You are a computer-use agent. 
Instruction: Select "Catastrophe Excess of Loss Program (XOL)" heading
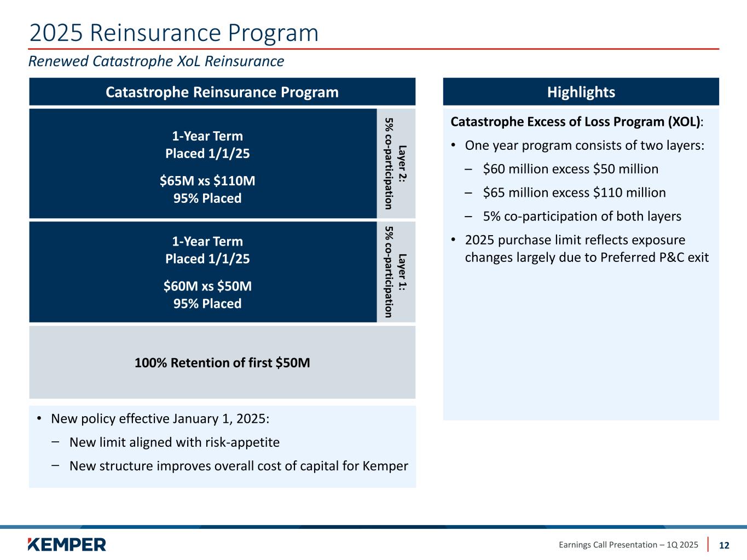(576, 122)
